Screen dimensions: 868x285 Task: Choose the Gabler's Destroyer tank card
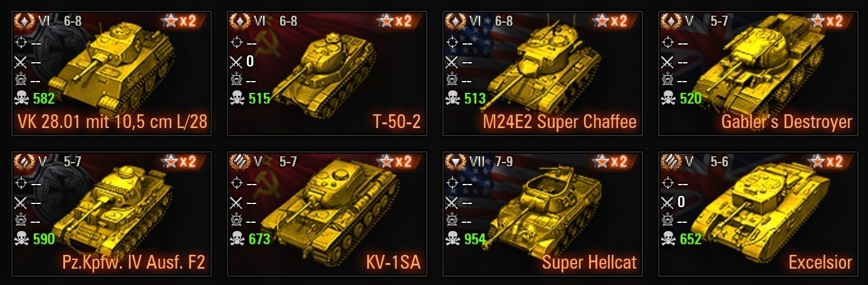coord(758,73)
